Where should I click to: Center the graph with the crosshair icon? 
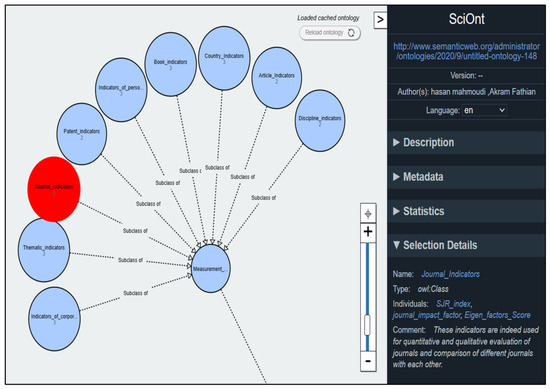coord(368,214)
